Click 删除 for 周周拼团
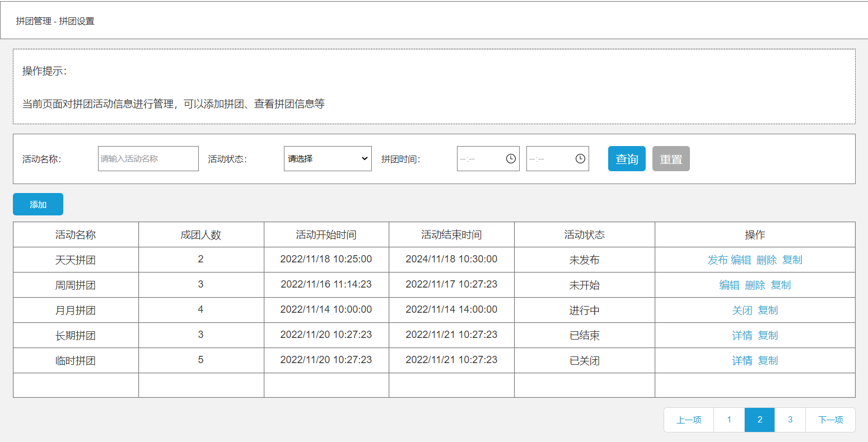 pyautogui.click(x=755, y=285)
